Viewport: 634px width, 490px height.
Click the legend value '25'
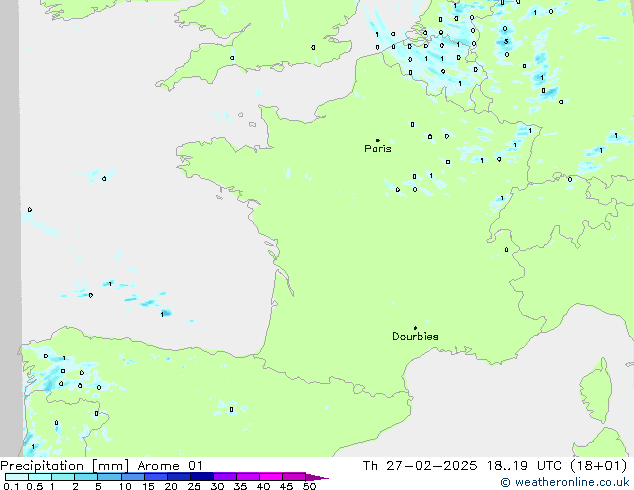tap(194, 486)
